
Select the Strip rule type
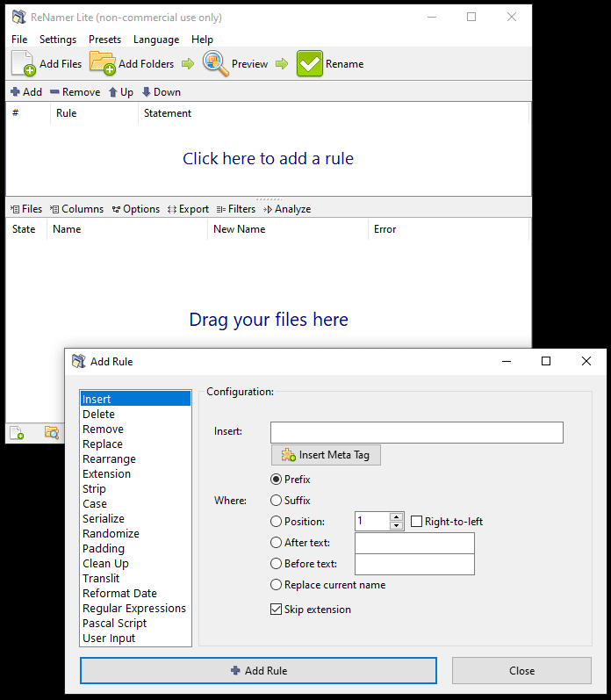[136, 488]
